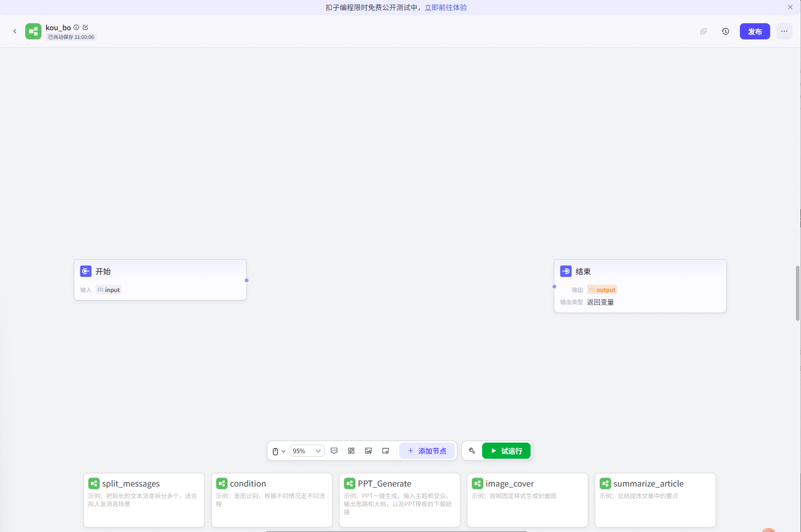The height and width of the screenshot is (532, 801).
Task: Select the PPT_Generate example card
Action: [x=399, y=499]
